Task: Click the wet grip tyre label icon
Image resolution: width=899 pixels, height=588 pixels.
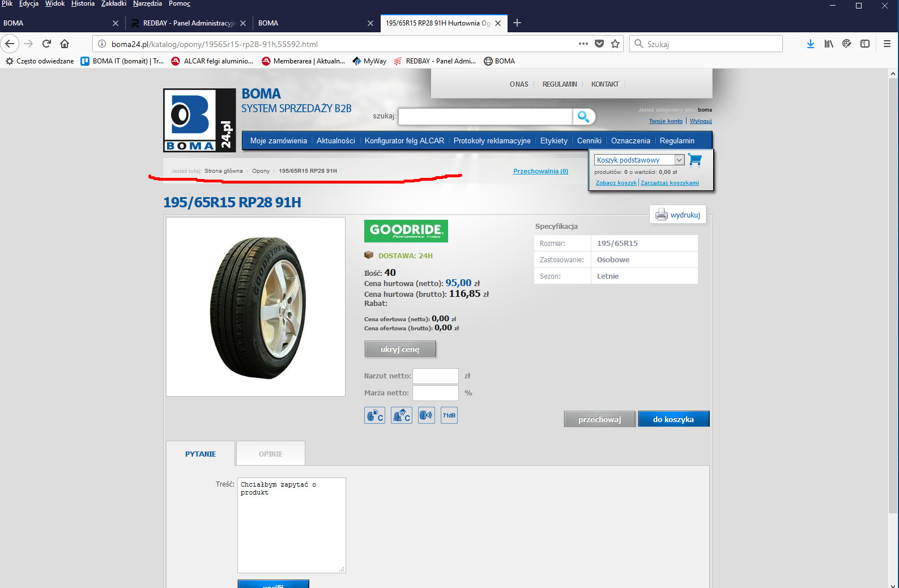Action: pyautogui.click(x=401, y=415)
